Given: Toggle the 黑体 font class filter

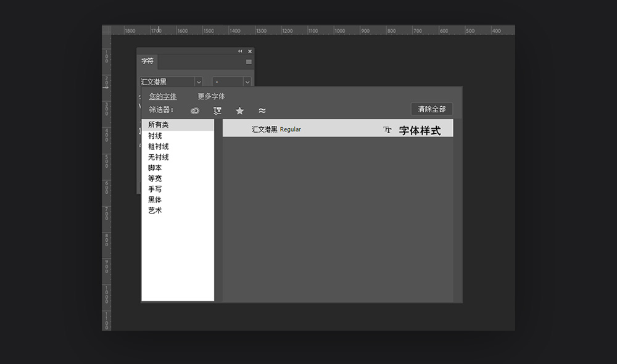Looking at the screenshot, I should click(154, 199).
